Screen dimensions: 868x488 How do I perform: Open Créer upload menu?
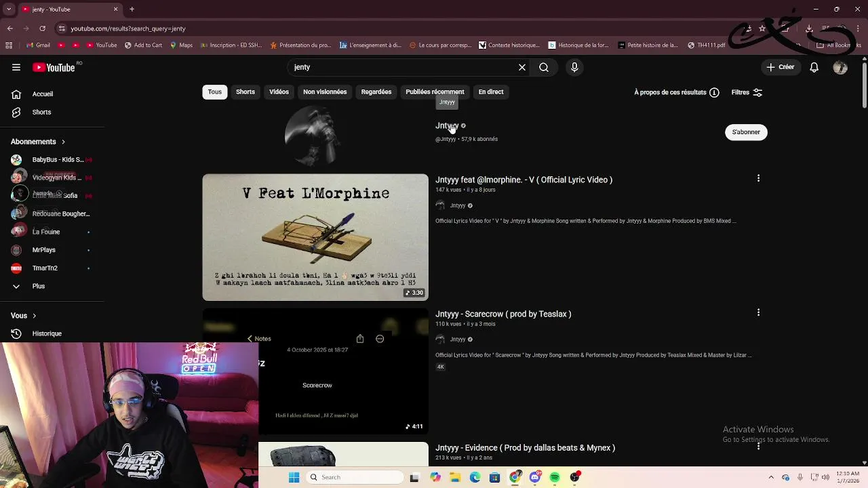781,67
